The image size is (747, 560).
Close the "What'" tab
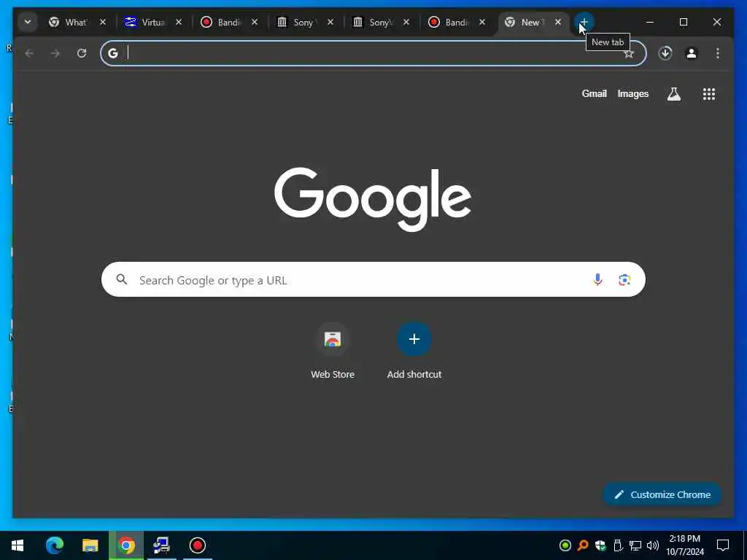102,22
